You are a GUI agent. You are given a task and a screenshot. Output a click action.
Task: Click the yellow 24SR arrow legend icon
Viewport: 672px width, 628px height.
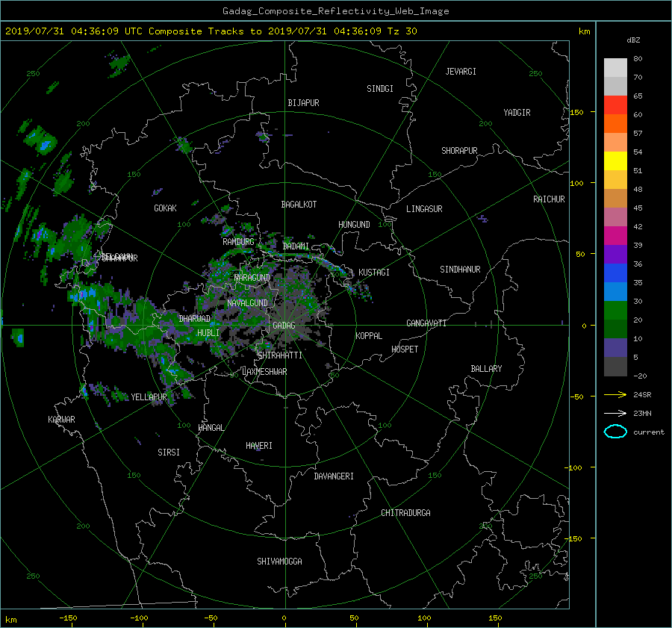tap(615, 395)
